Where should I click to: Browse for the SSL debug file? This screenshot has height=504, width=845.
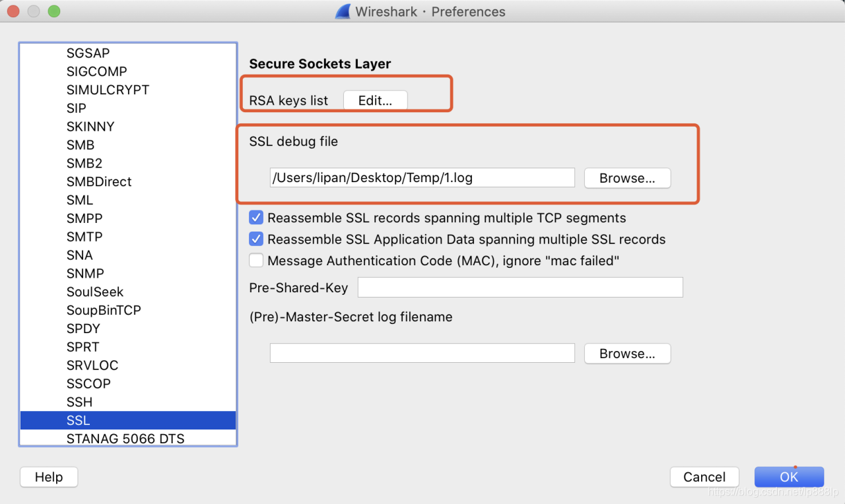pos(627,178)
